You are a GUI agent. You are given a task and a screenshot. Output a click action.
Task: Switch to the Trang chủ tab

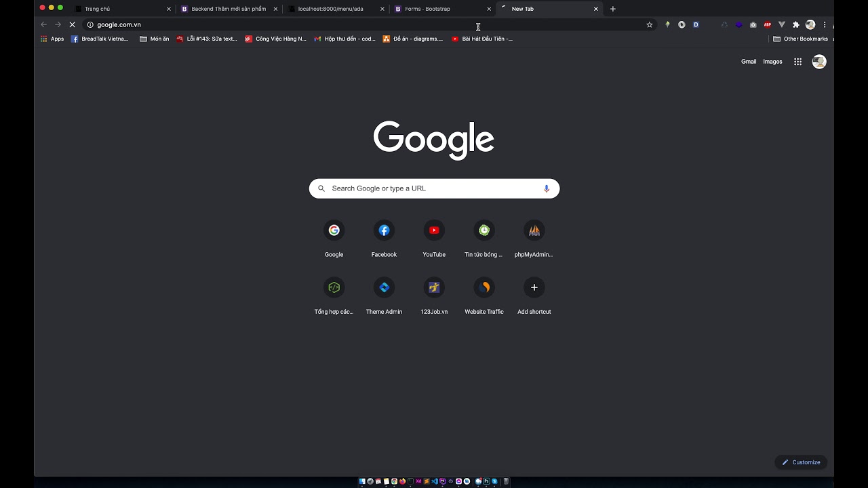point(122,9)
